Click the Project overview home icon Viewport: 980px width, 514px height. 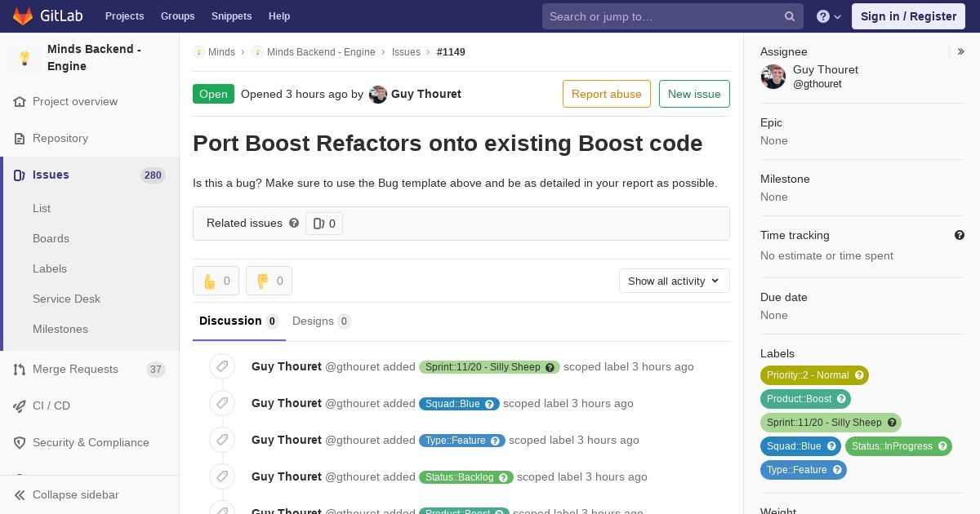coord(20,102)
